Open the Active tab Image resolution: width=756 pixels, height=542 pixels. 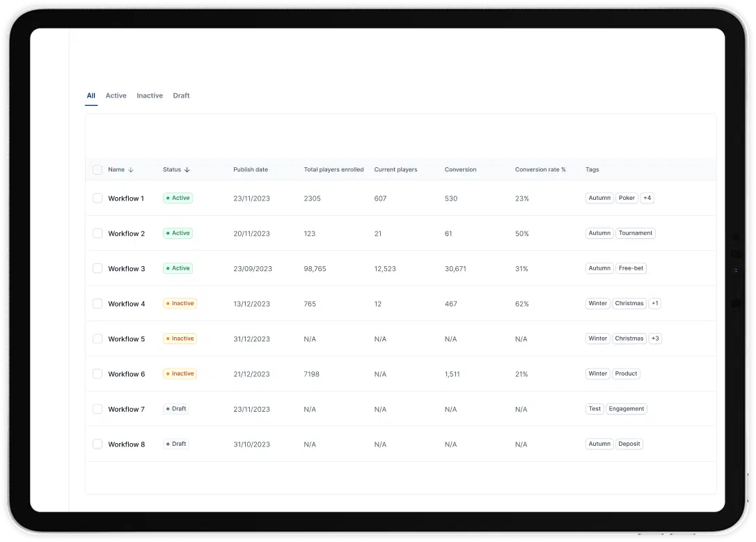pyautogui.click(x=116, y=95)
